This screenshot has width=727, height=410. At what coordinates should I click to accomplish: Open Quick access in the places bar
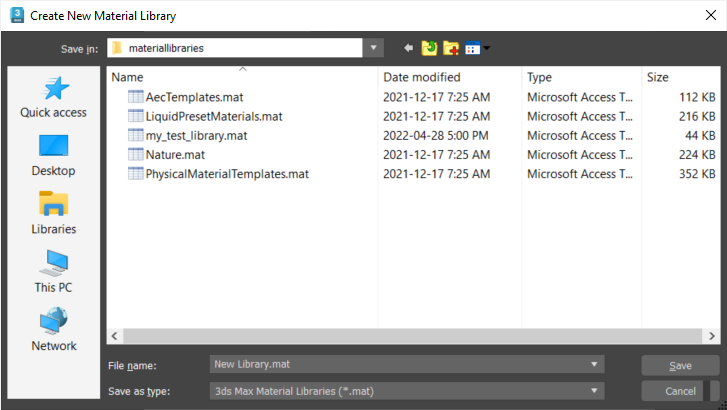click(53, 98)
